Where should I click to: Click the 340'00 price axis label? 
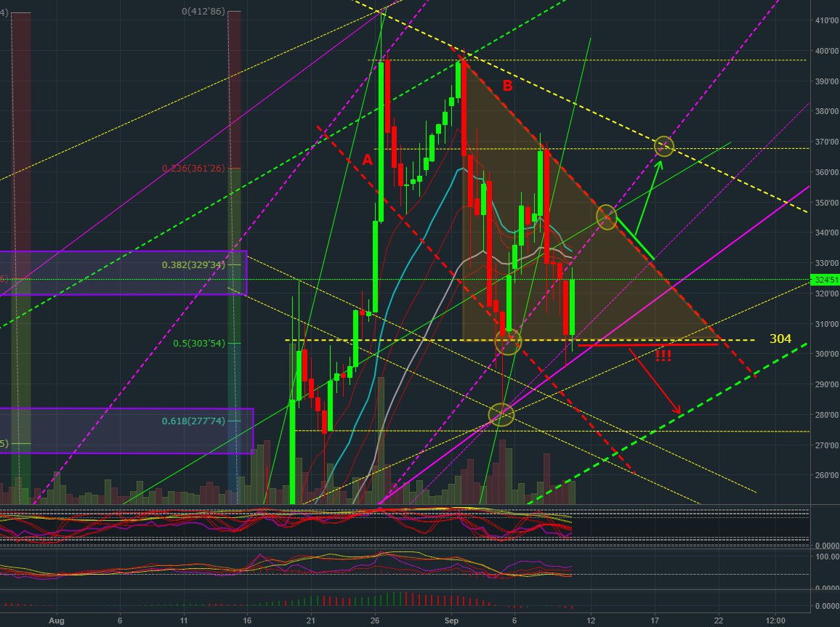(x=827, y=233)
